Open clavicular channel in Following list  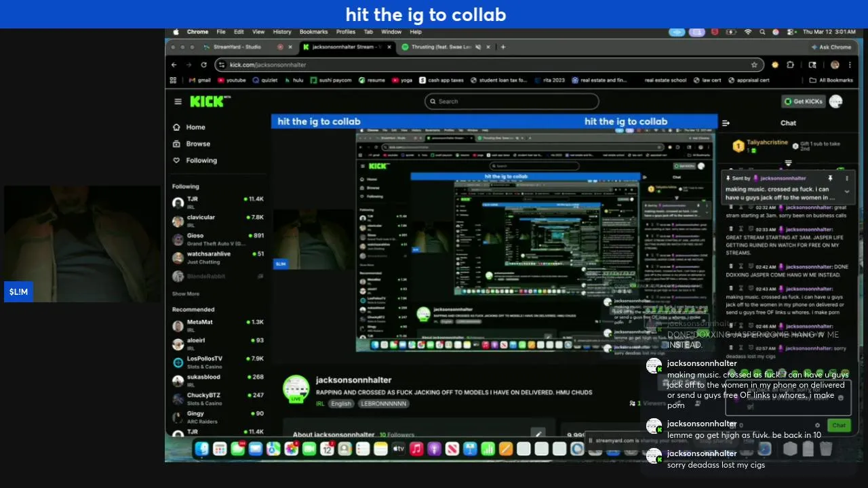218,220
